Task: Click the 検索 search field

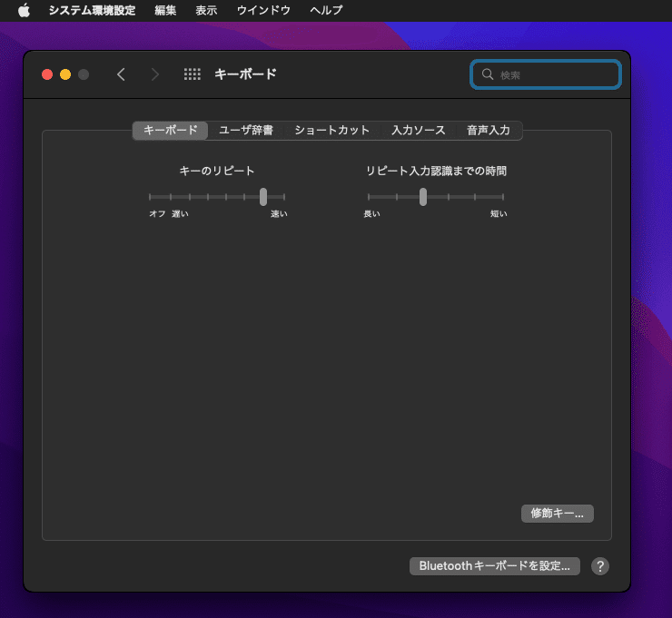Action: [x=546, y=75]
